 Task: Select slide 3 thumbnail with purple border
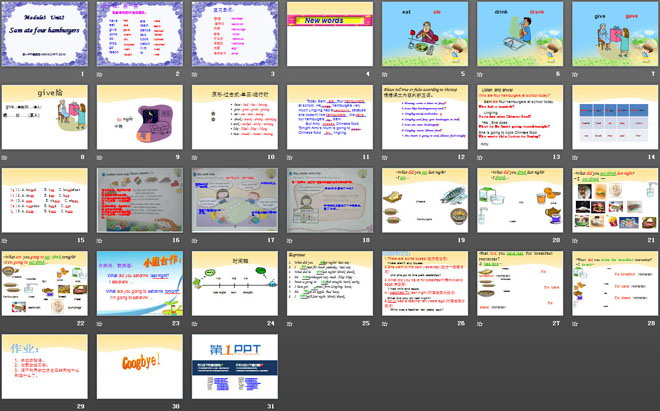pyautogui.click(x=235, y=34)
